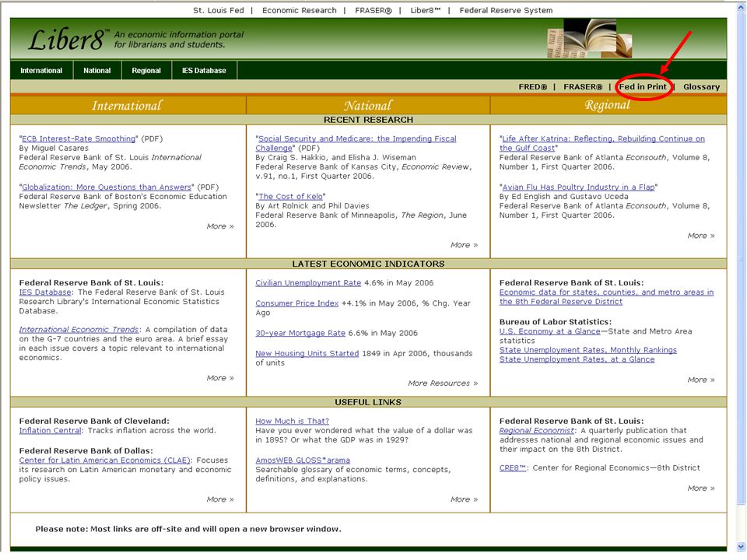747x560 pixels.
Task: Click the FRED® link in the secondary bar
Action: (532, 86)
